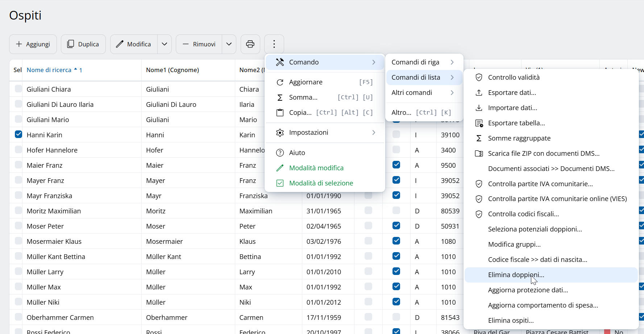Click the printer icon button

tap(250, 44)
